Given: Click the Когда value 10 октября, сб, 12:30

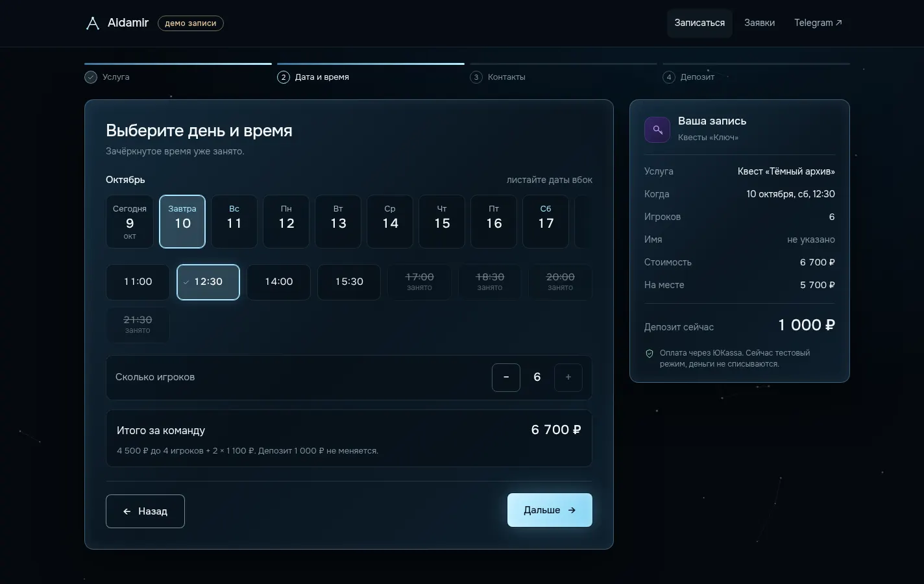Looking at the screenshot, I should tap(790, 194).
